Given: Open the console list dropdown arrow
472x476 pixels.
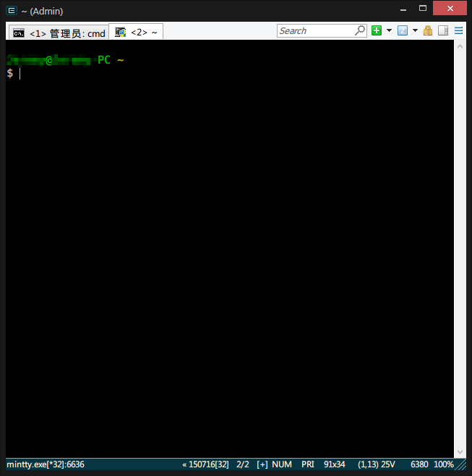Looking at the screenshot, I should (416, 30).
